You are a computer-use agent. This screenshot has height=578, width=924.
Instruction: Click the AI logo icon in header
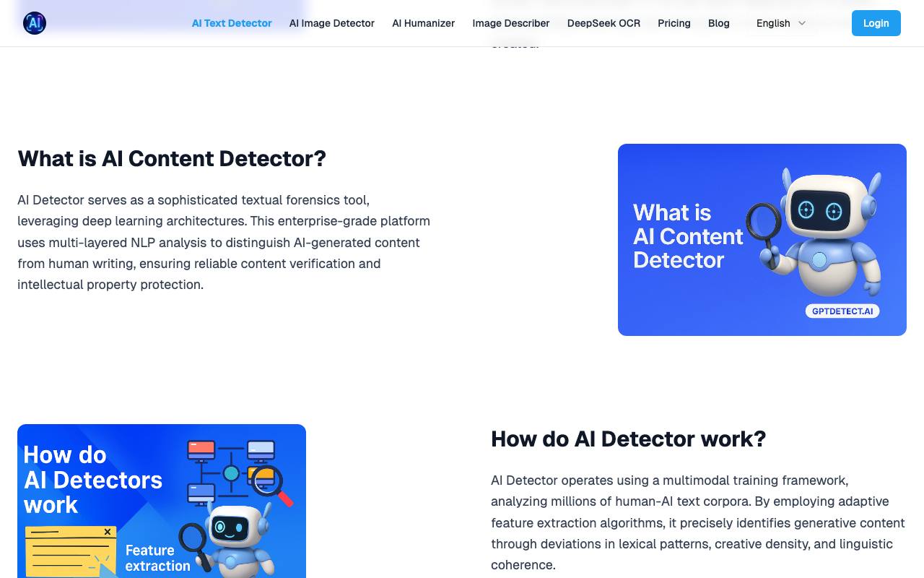[35, 23]
